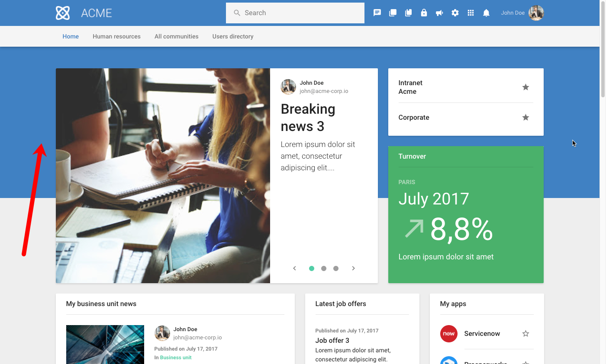The image size is (606, 364).
Task: Open the All communities tab
Action: point(176,36)
